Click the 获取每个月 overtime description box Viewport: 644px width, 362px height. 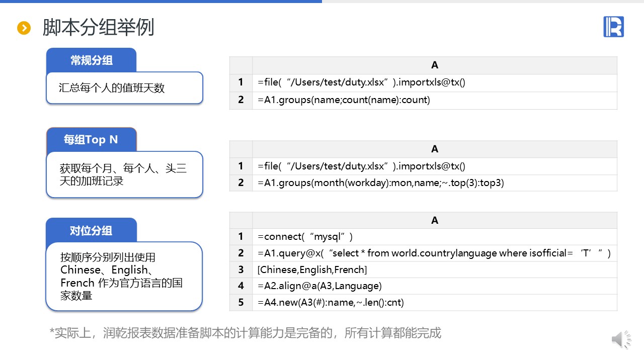pyautogui.click(x=124, y=175)
